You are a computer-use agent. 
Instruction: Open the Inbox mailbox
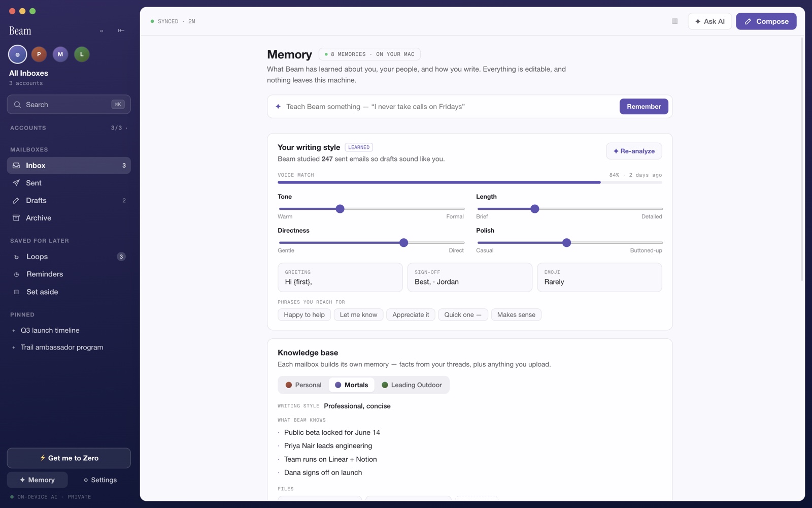pos(69,166)
